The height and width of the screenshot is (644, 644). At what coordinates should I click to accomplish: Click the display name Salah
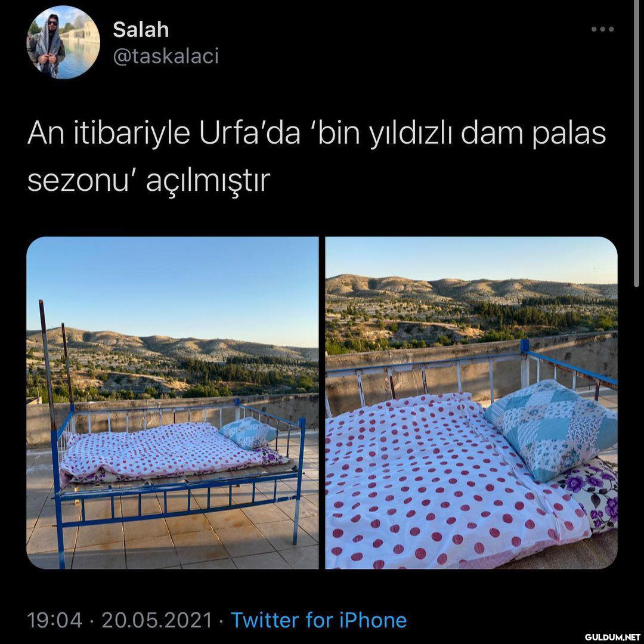[x=141, y=30]
